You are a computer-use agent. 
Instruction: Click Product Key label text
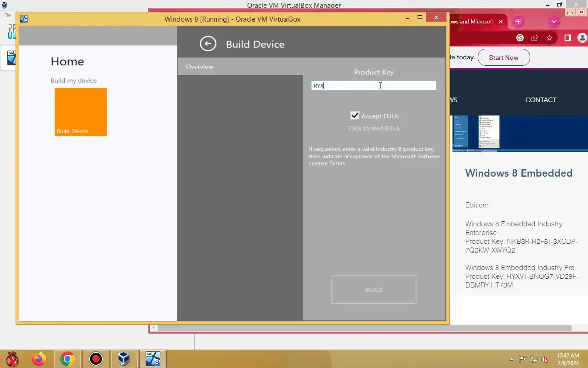374,72
